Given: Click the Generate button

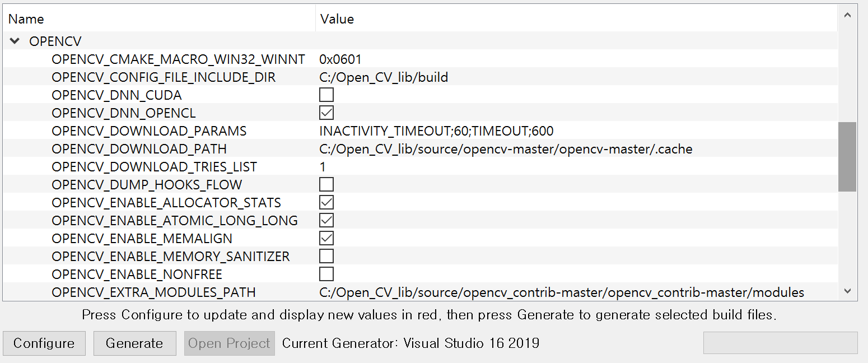Looking at the screenshot, I should [x=134, y=343].
